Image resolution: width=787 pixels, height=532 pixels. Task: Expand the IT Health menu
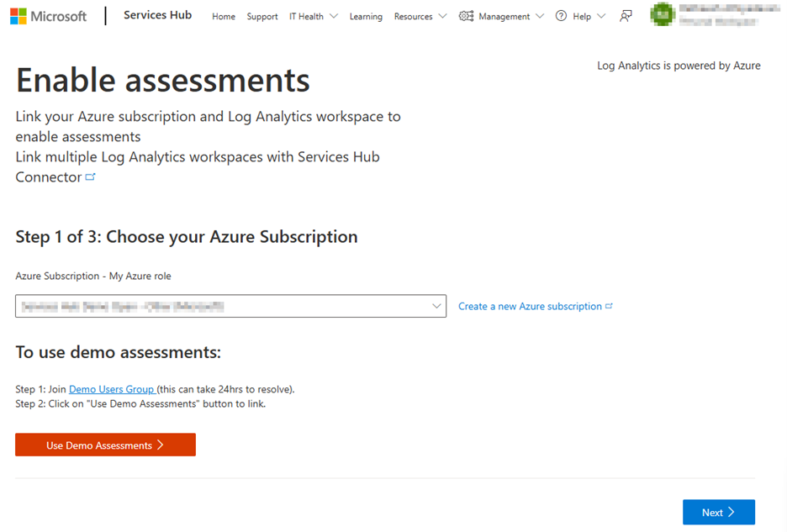(x=313, y=17)
